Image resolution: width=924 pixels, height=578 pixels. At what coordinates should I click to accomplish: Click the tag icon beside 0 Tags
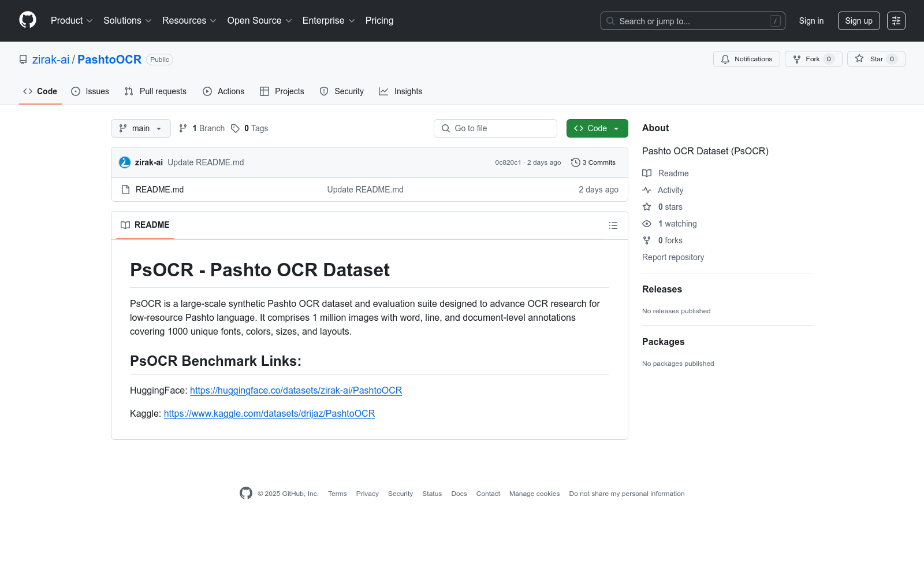(235, 128)
